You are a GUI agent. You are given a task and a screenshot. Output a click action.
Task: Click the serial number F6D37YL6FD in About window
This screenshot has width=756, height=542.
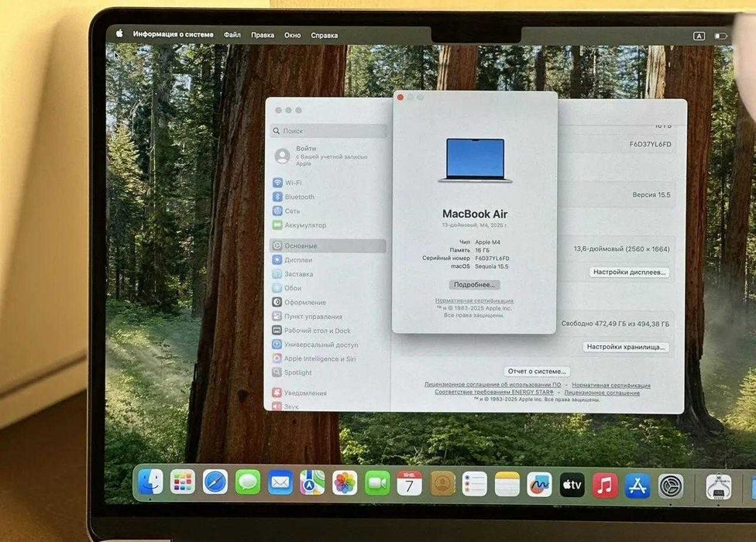point(493,259)
